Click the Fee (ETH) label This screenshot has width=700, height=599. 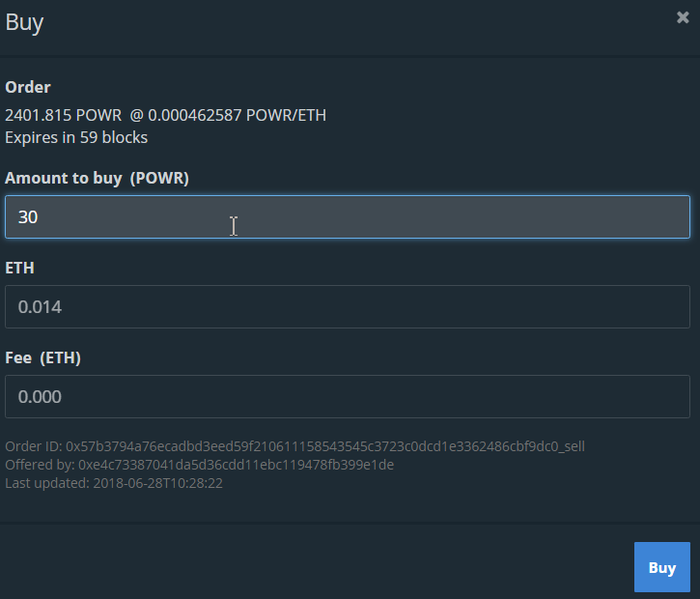pos(42,357)
